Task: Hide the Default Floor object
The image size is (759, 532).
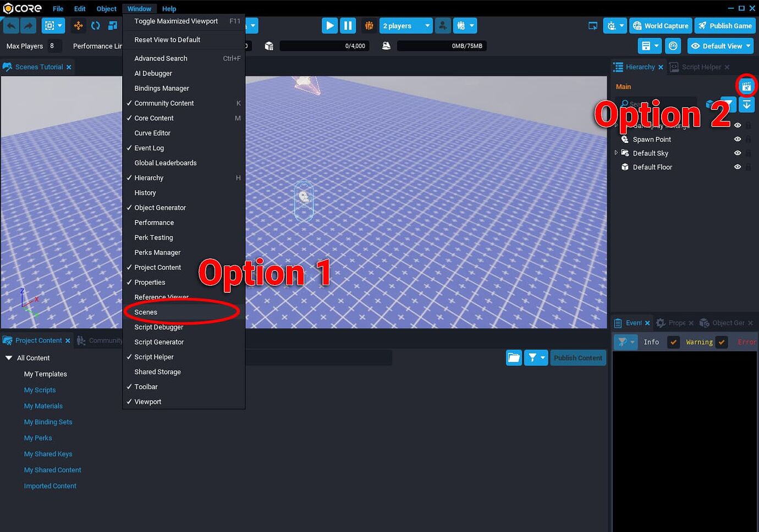Action: (737, 167)
